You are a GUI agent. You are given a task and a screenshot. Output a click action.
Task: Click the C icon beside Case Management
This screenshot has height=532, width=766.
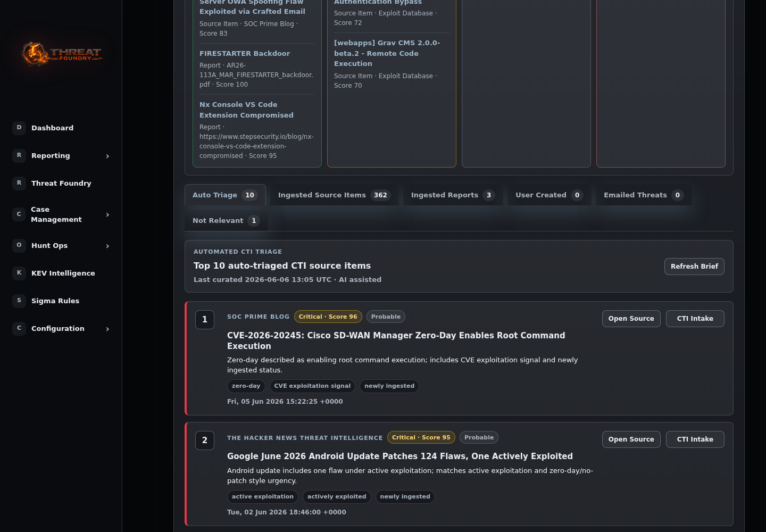(19, 214)
